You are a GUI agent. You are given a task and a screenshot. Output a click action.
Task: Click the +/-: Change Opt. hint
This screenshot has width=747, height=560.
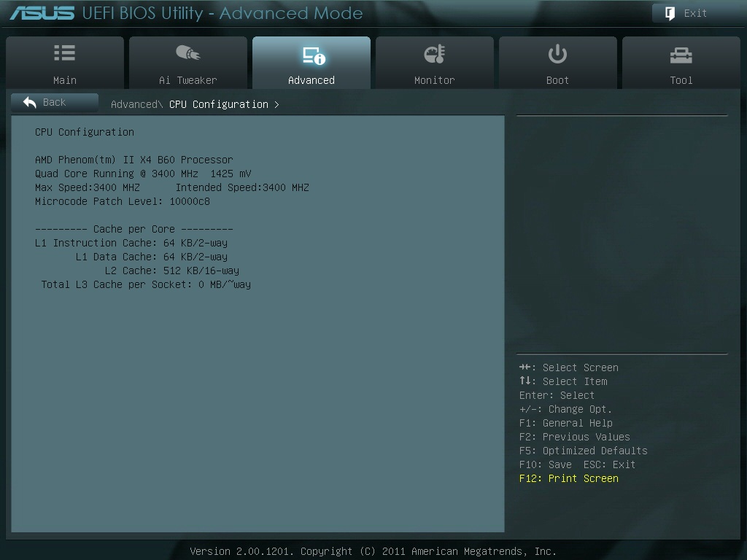click(x=565, y=409)
